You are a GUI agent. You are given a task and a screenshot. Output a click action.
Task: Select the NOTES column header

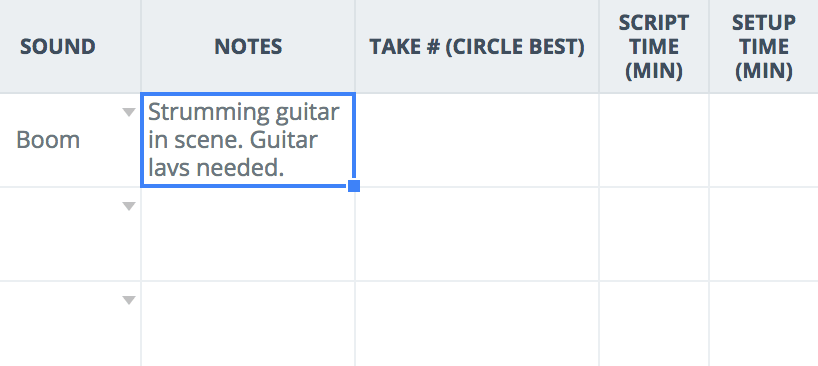[248, 47]
